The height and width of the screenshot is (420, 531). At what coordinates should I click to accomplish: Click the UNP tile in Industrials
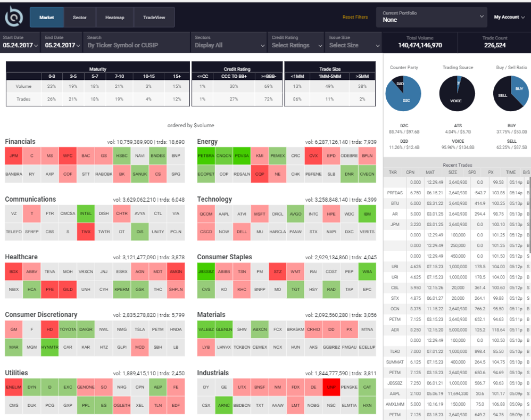click(x=331, y=387)
